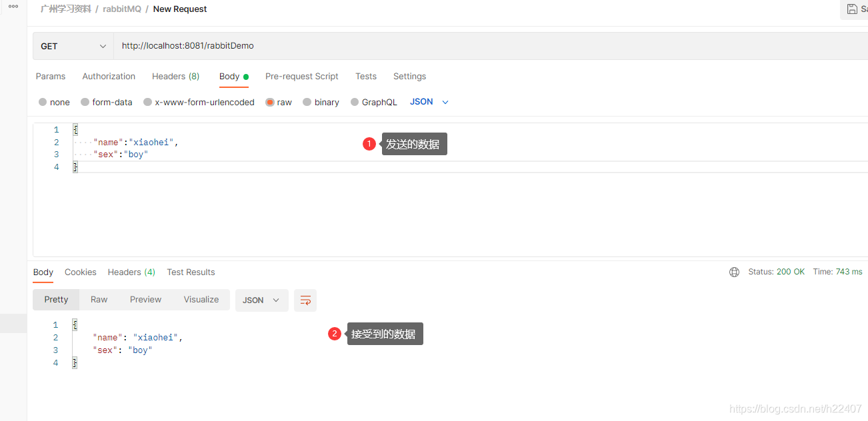Open the Tests tab
The height and width of the screenshot is (421, 868).
pos(366,77)
